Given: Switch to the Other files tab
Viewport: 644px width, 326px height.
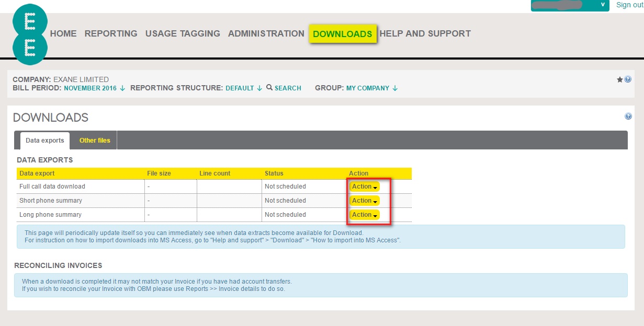Looking at the screenshot, I should [95, 141].
